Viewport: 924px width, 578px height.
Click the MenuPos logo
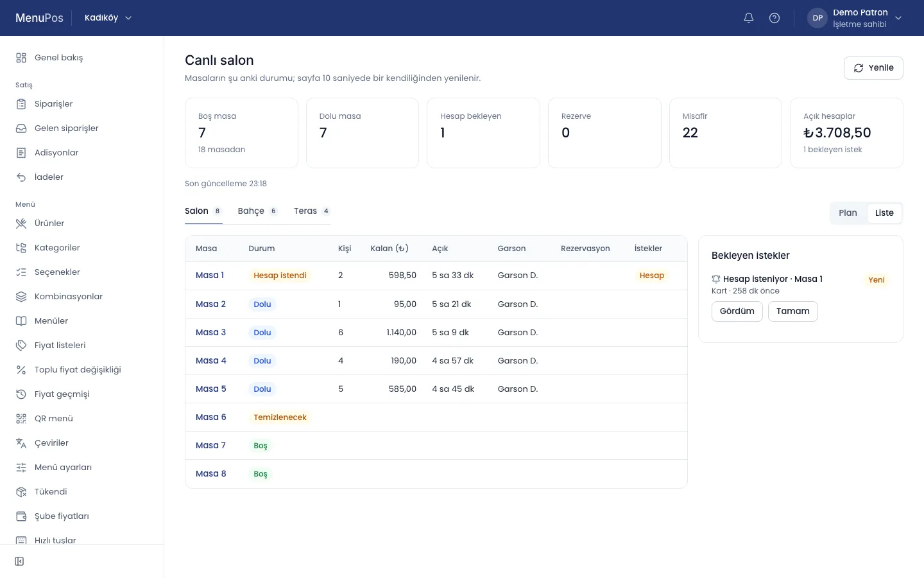tap(39, 18)
